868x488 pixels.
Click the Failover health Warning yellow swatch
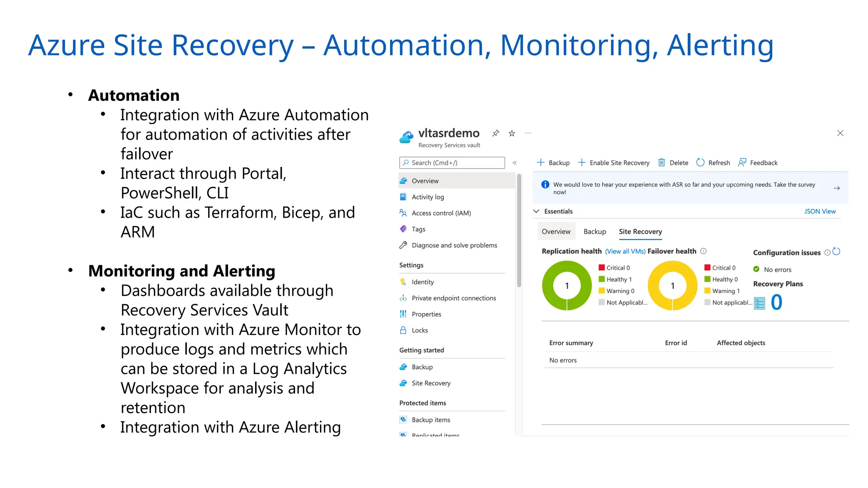[707, 291]
